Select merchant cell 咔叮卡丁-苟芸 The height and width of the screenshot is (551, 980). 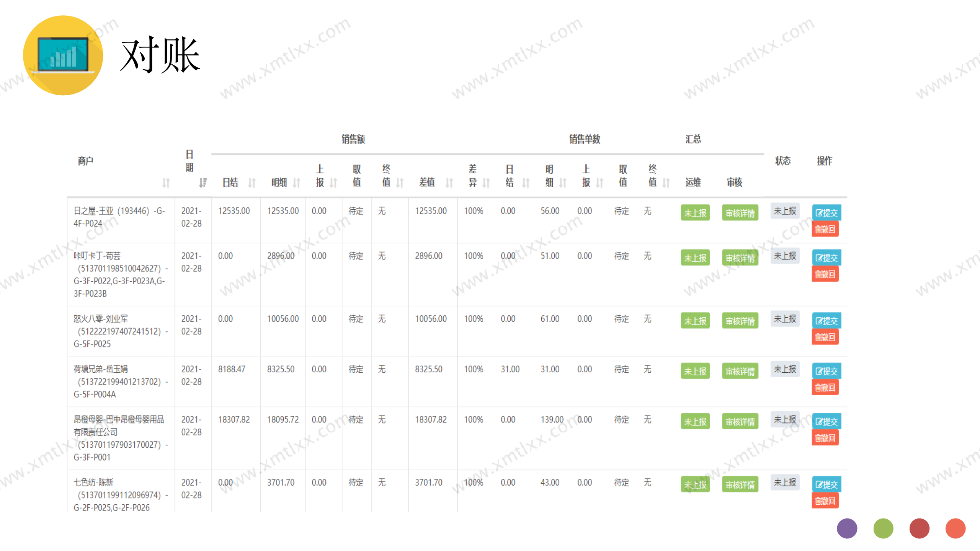coord(121,274)
